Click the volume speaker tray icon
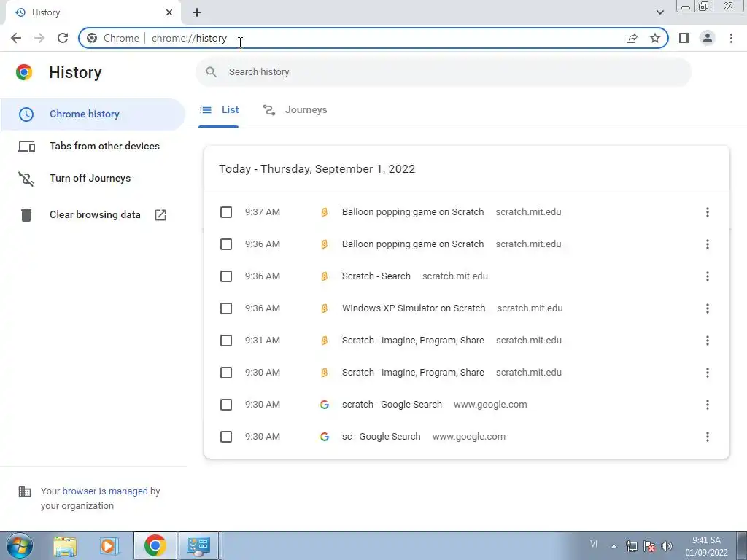Image resolution: width=747 pixels, height=560 pixels. (x=667, y=546)
